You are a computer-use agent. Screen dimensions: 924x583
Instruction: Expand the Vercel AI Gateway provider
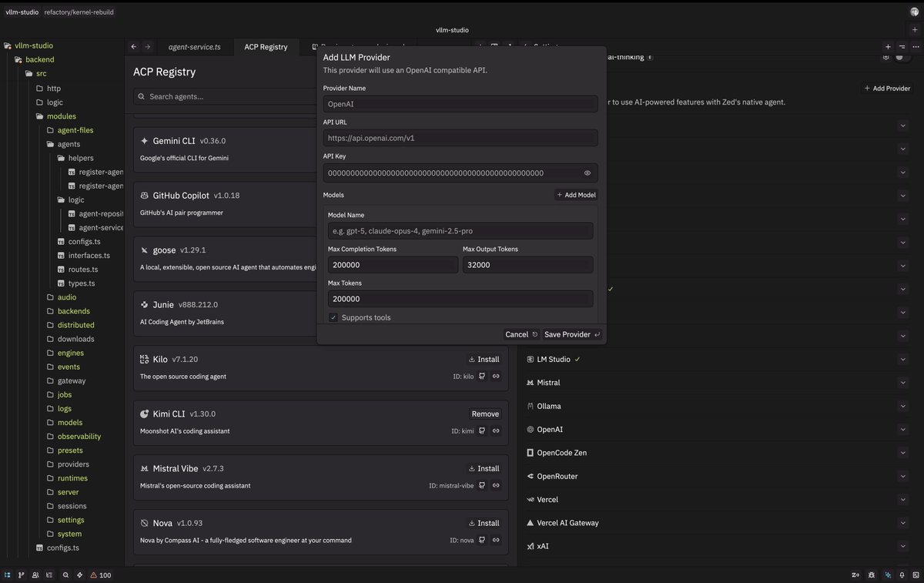(x=902, y=523)
